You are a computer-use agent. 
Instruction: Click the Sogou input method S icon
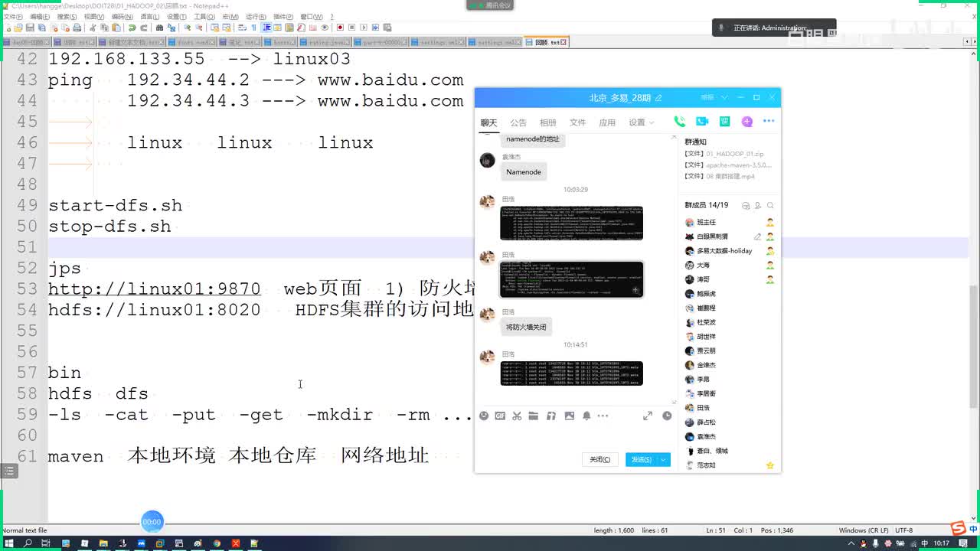[958, 528]
